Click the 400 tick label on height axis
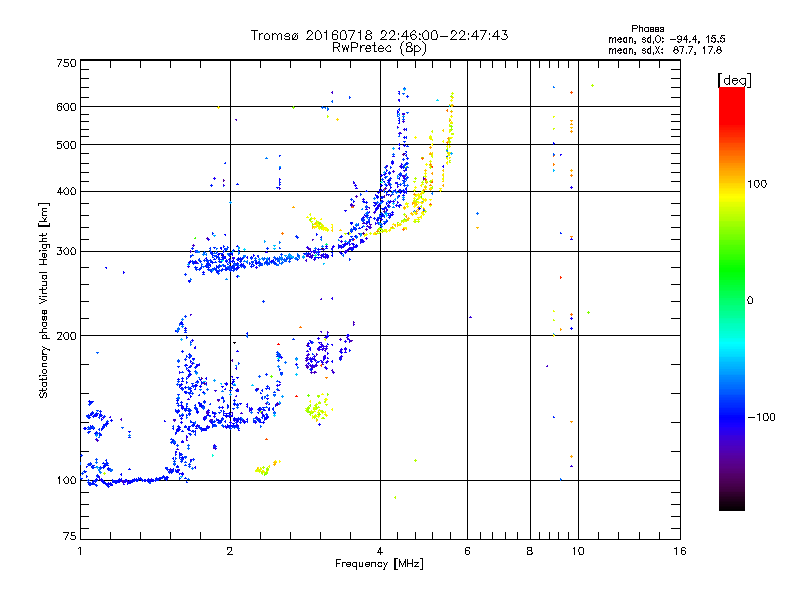The image size is (800, 600). point(67,191)
